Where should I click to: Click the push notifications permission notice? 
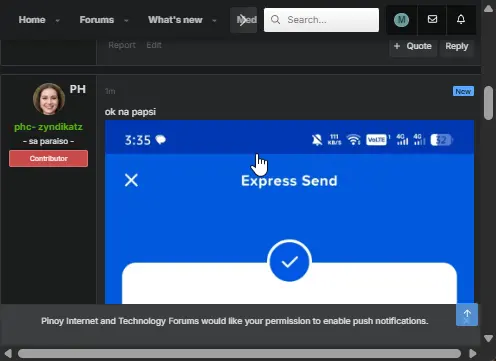point(235,321)
